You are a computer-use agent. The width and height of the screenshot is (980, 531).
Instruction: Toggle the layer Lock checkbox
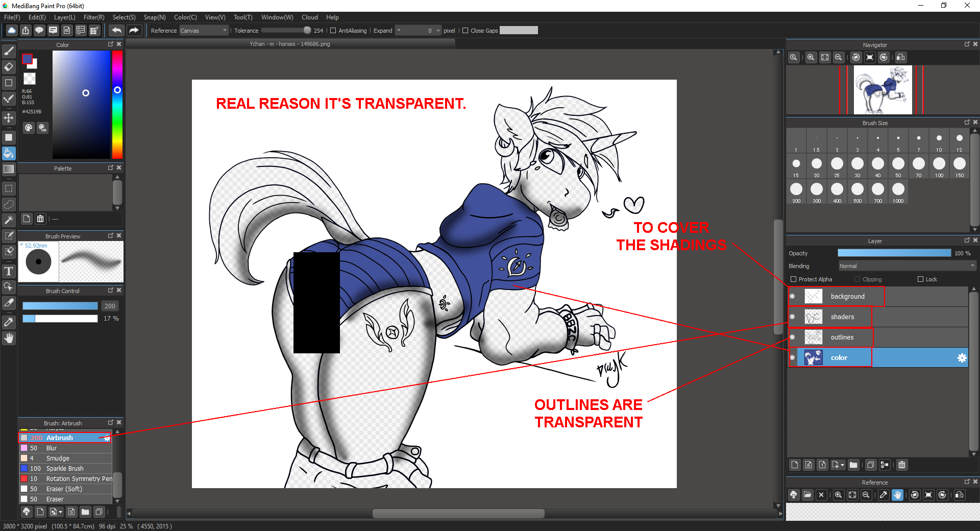click(920, 279)
